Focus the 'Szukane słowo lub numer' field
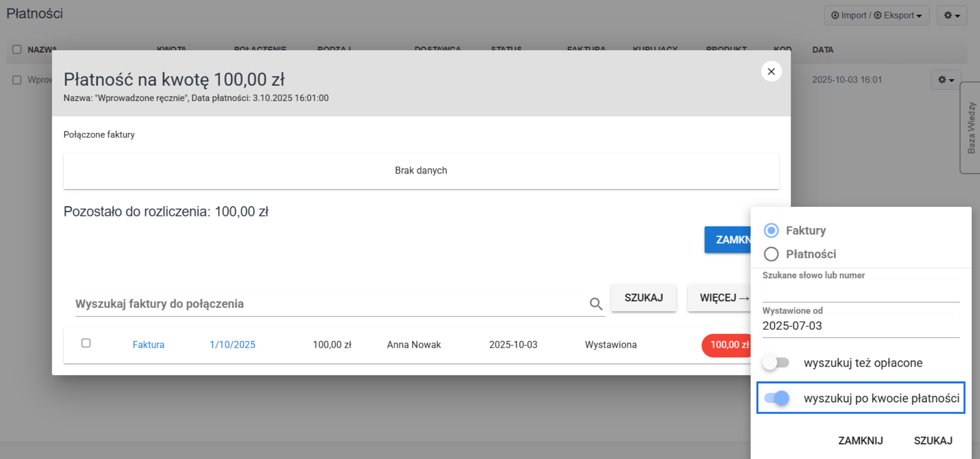The image size is (980, 459). coord(861,293)
